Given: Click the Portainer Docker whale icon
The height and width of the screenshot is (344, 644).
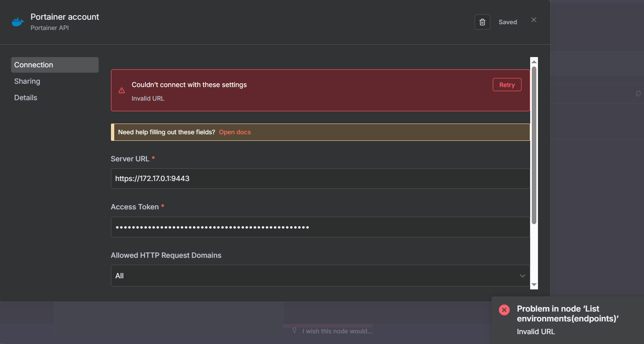Looking at the screenshot, I should 18,22.
